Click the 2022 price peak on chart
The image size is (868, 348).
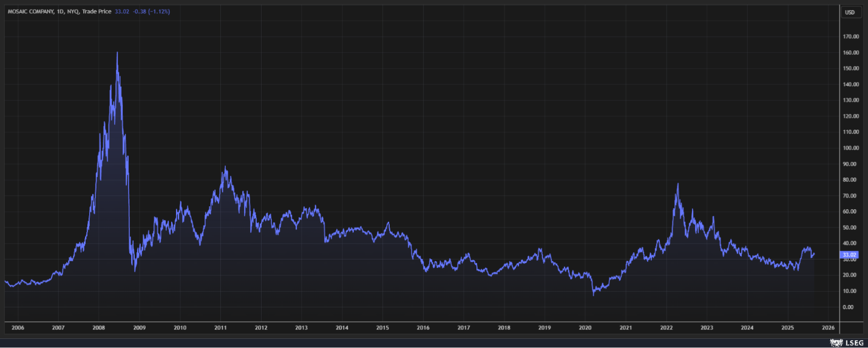click(x=678, y=184)
